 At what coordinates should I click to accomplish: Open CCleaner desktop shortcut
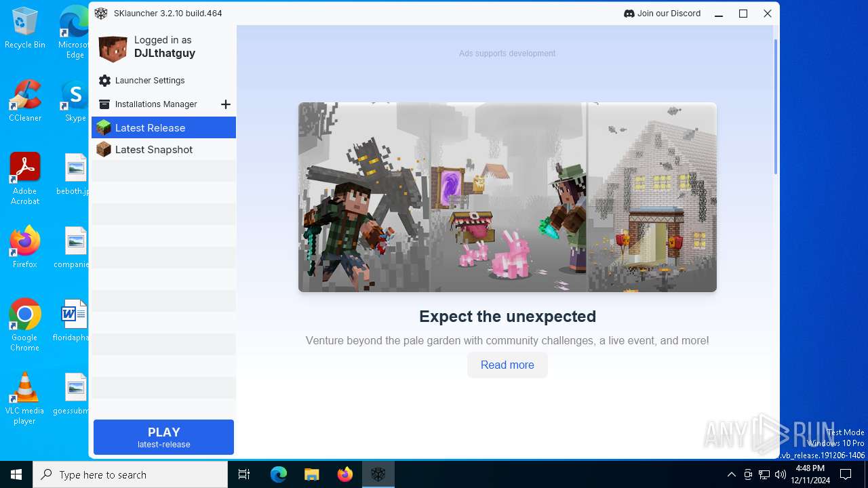pos(25,101)
